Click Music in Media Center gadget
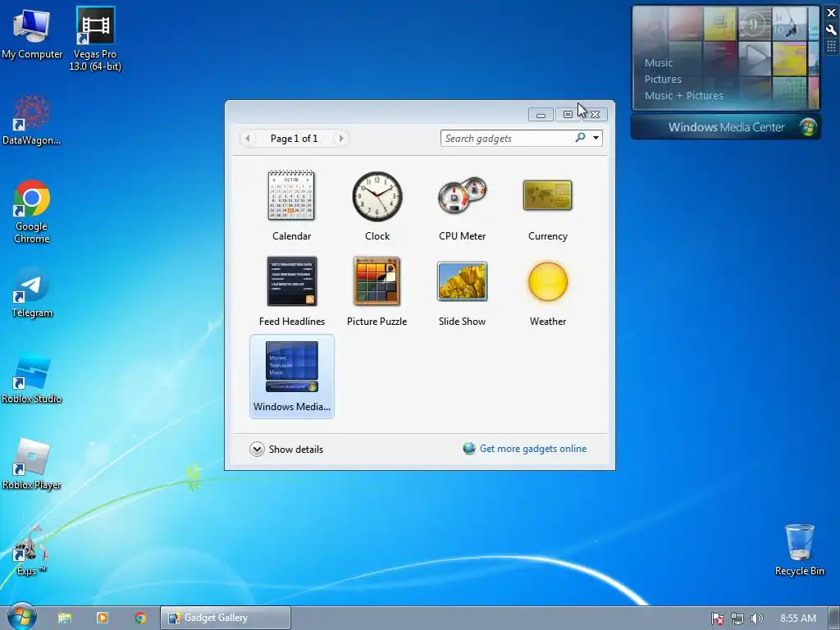Screen dimensions: 840x630 click(659, 62)
